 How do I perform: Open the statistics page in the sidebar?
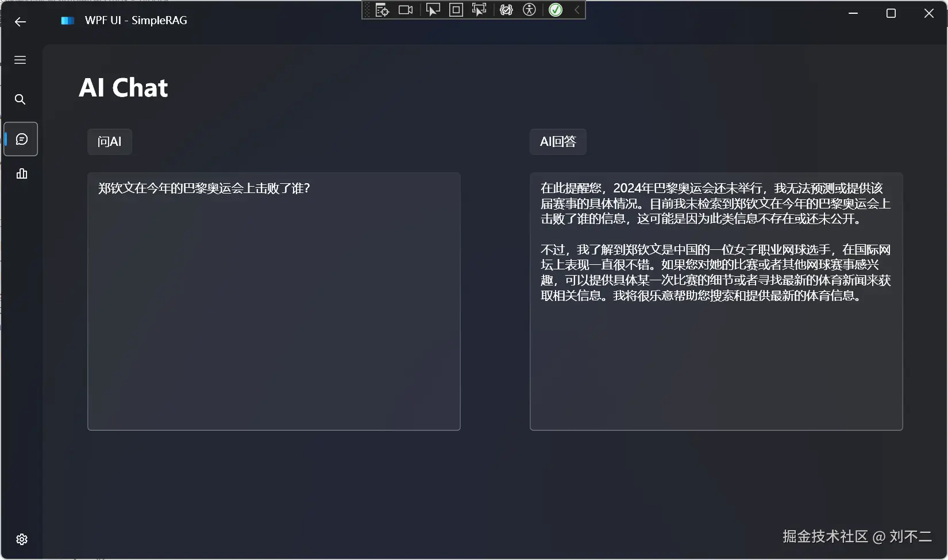(x=21, y=174)
